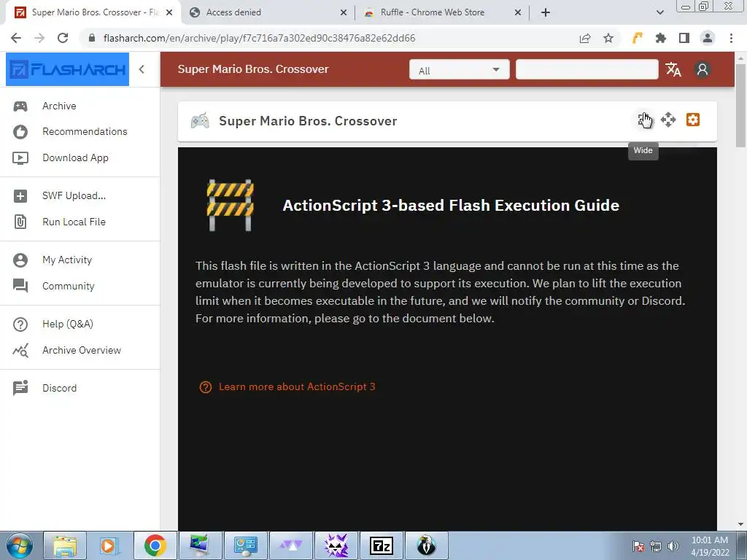
Task: Click the Chrome taskbar icon
Action: click(155, 545)
